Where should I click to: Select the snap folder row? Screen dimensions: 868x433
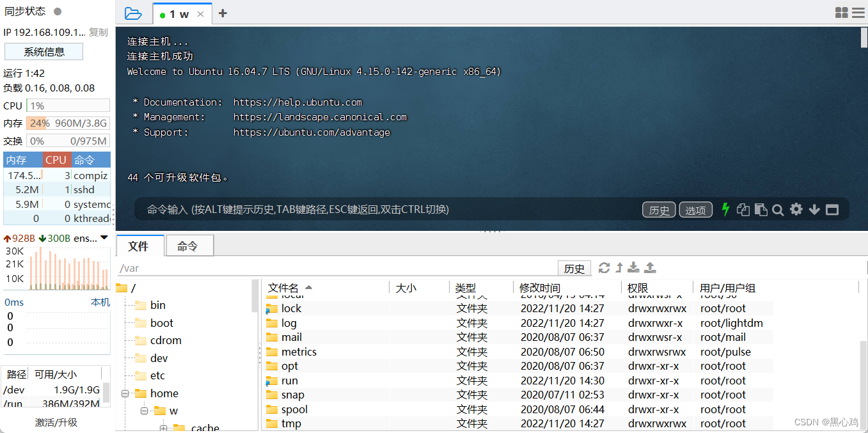(x=519, y=395)
